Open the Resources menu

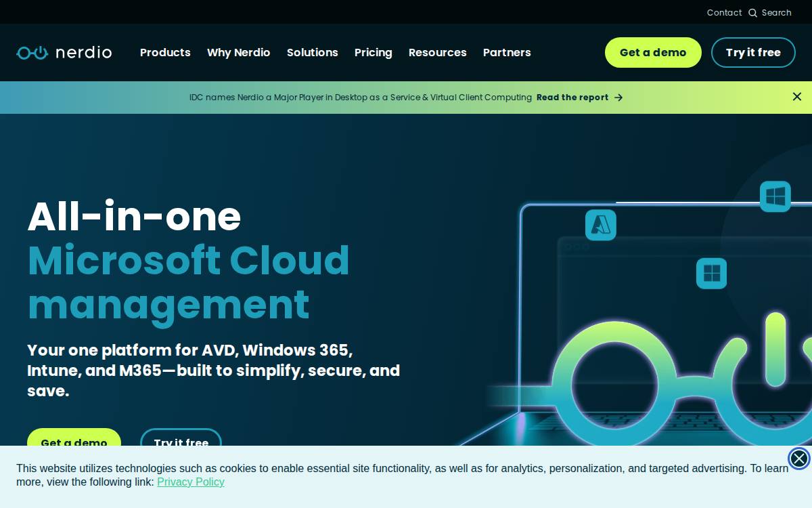point(438,52)
